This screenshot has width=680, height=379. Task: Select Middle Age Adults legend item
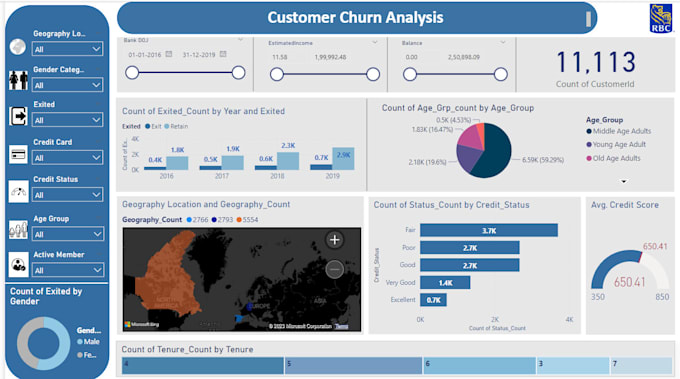coord(618,131)
